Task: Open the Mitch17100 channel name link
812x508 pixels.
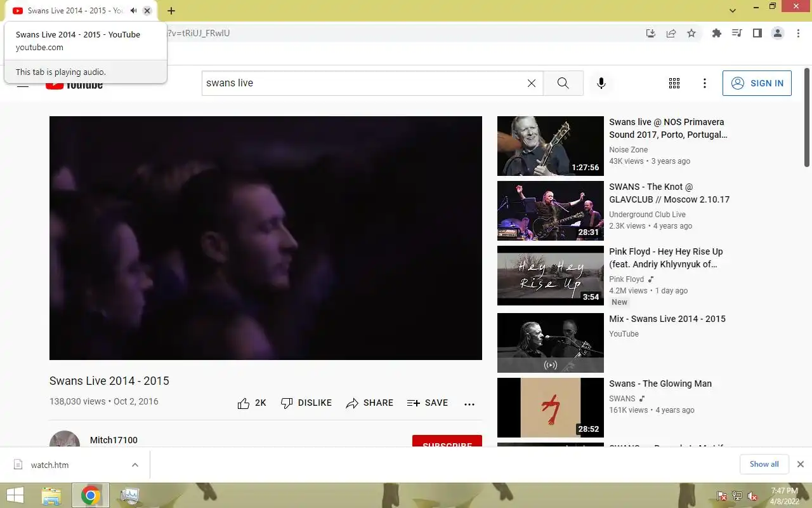Action: coord(114,440)
